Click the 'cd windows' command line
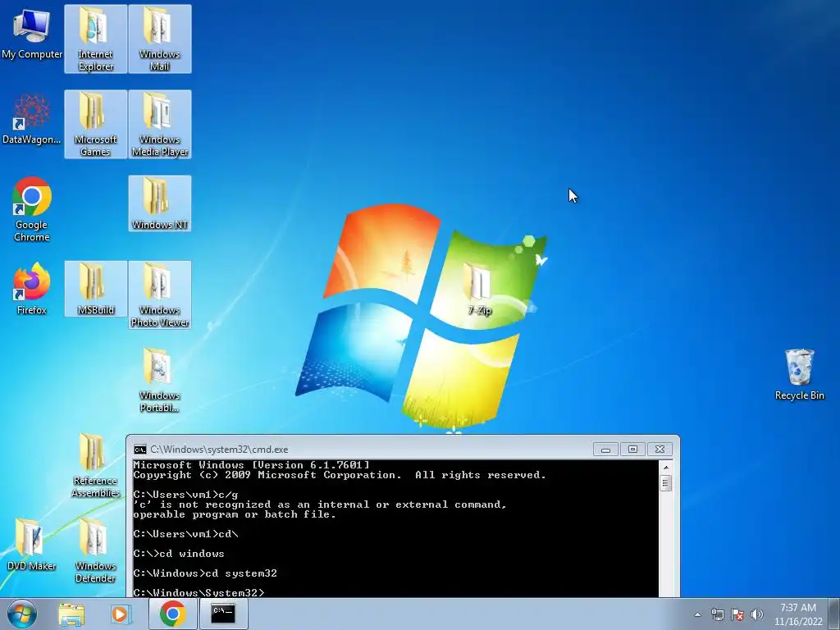The image size is (840, 630). click(179, 554)
